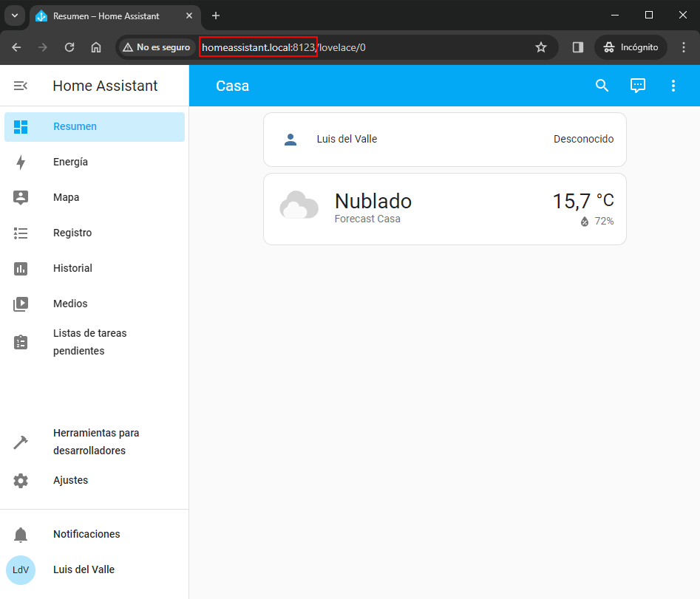Click the task list clipboard icon
Screen dimensions: 700x599
click(21, 342)
